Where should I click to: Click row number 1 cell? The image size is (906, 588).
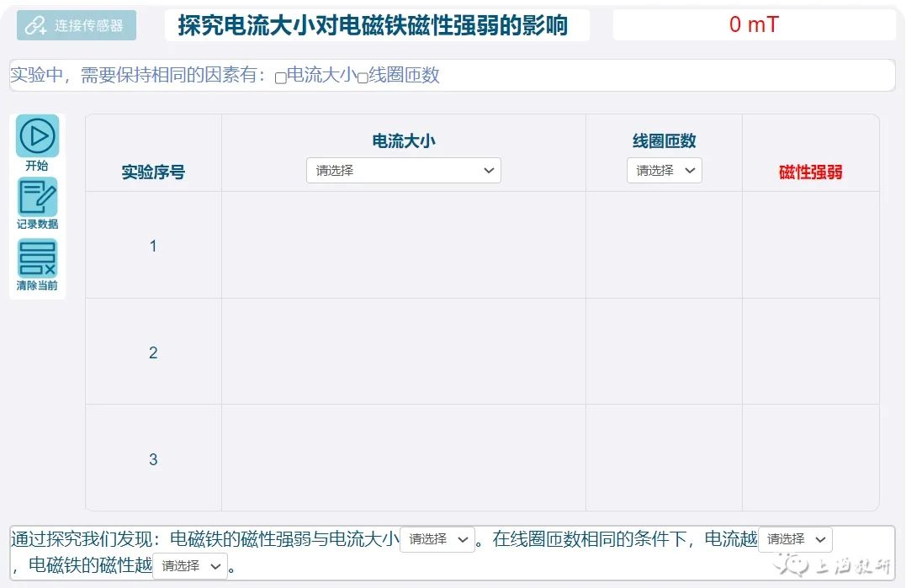pyautogui.click(x=153, y=246)
